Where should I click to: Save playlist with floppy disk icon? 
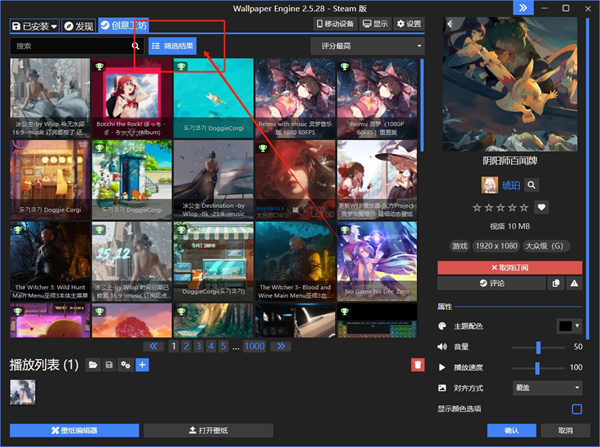pyautogui.click(x=109, y=365)
